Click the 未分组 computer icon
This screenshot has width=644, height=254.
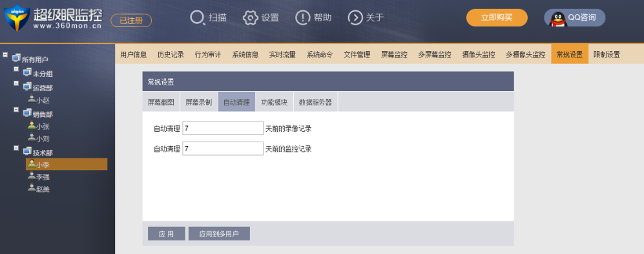27,73
